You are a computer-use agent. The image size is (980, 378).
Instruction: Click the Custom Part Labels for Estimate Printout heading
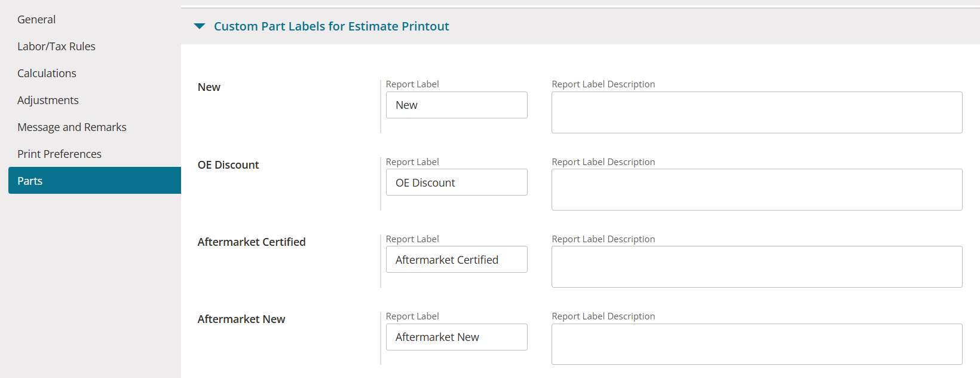pos(331,26)
